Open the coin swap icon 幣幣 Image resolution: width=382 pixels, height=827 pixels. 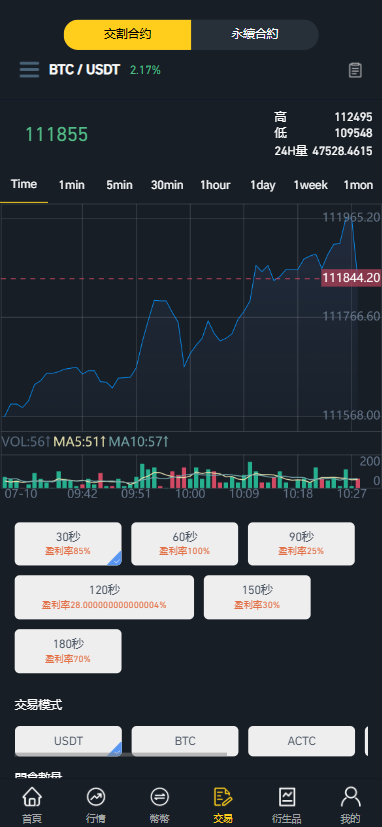(159, 805)
